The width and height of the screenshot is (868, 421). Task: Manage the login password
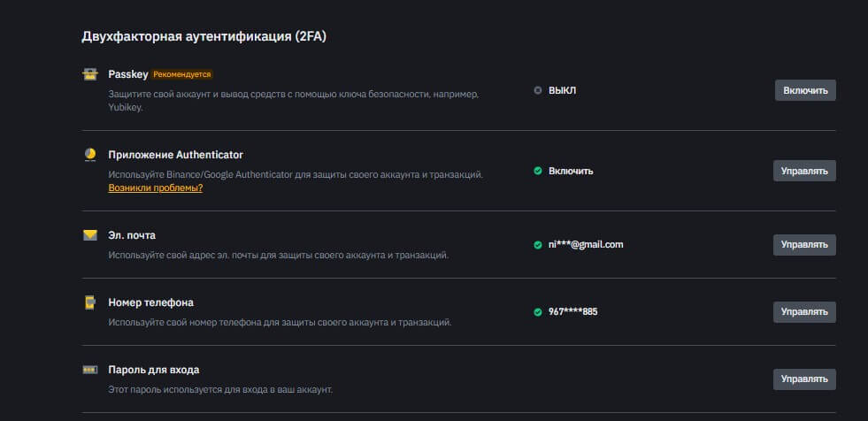pos(804,379)
